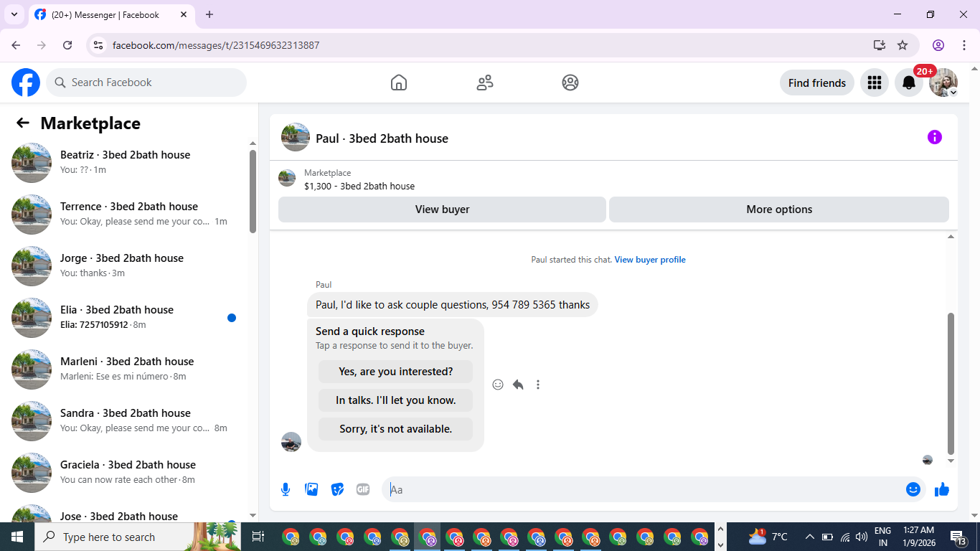This screenshot has height=551, width=980.
Task: Click Find friends button
Action: (x=817, y=83)
